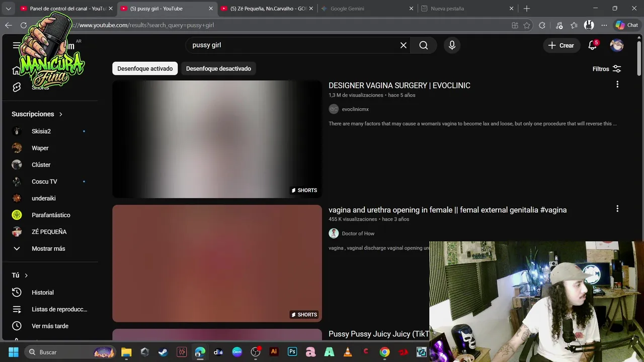
Task: Open the tab list dropdown arrow
Action: click(8, 9)
